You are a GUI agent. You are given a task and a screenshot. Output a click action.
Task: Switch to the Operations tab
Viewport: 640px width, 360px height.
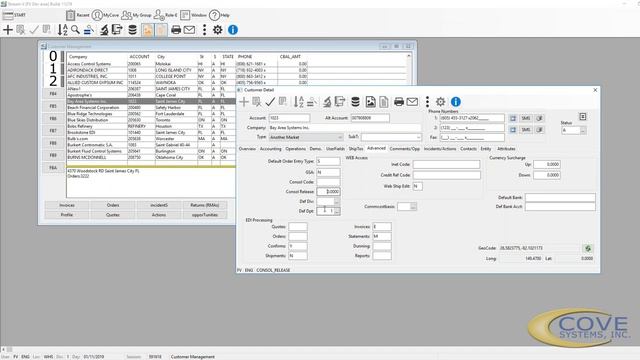coord(296,149)
